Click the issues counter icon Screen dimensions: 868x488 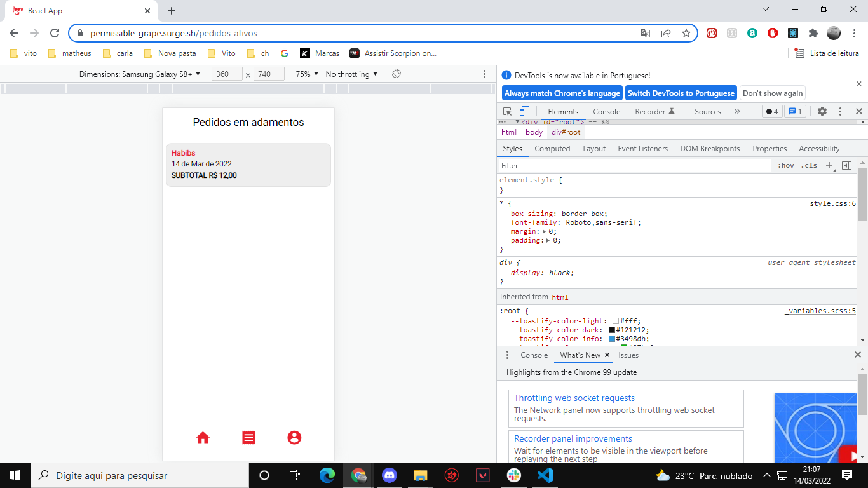[795, 111]
